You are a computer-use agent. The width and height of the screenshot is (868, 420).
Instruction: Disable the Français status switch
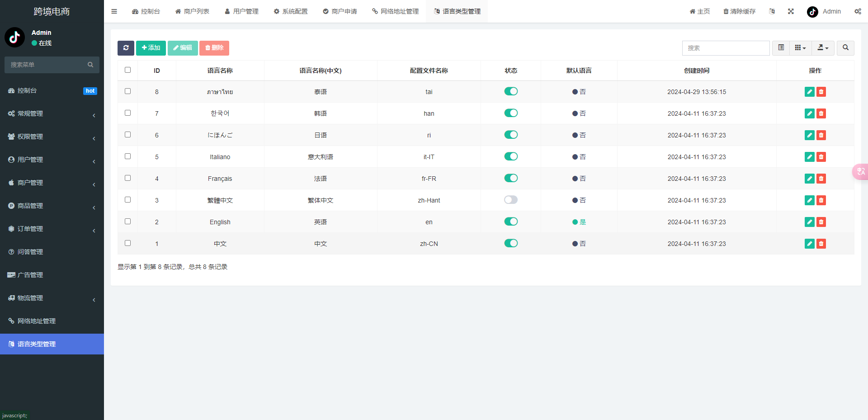pos(511,178)
